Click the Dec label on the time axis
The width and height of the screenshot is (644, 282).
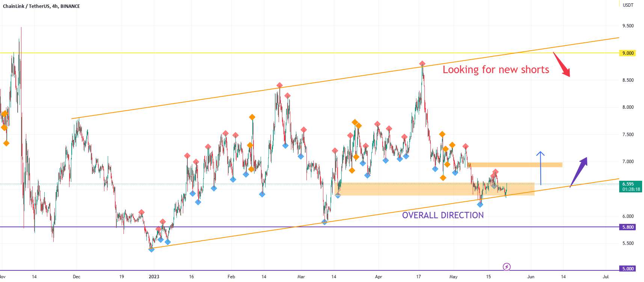tap(76, 277)
